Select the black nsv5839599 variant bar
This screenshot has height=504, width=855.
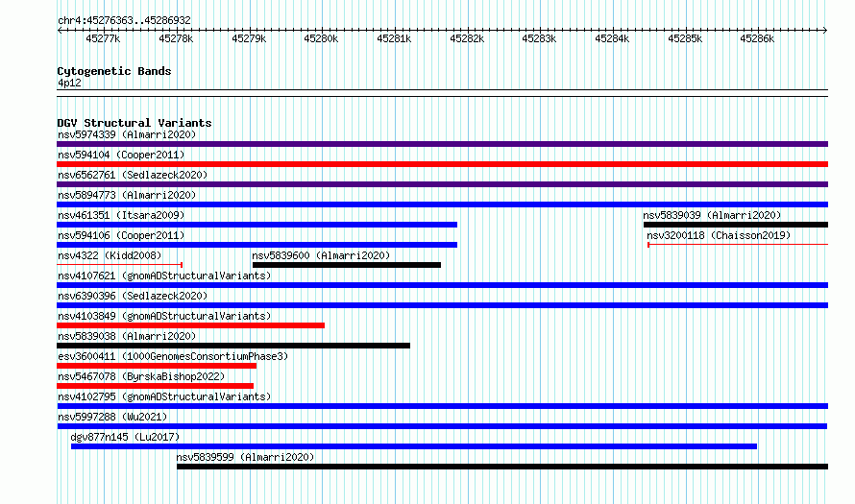(502, 467)
